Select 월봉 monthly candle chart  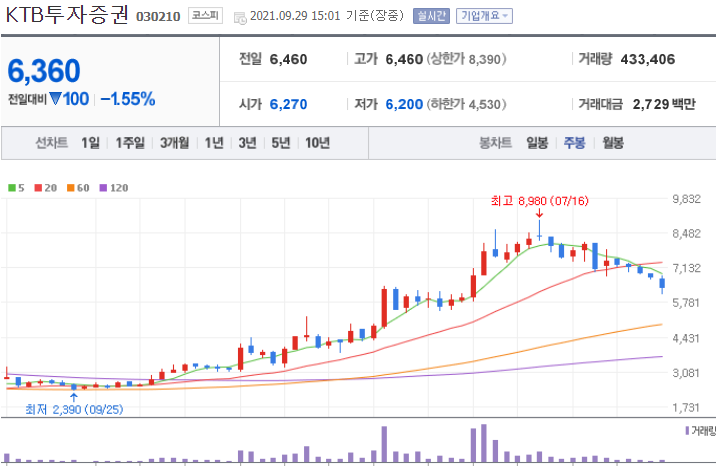pyautogui.click(x=612, y=142)
